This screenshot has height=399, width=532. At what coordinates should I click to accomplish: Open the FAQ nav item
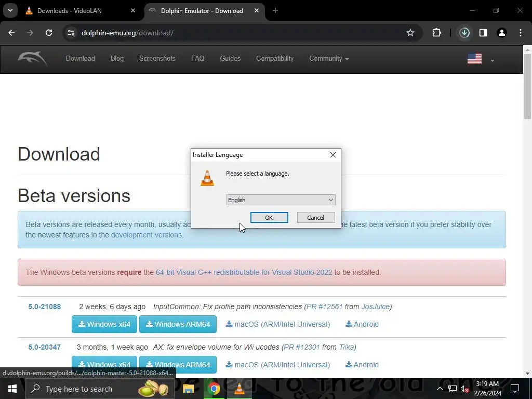[198, 58]
